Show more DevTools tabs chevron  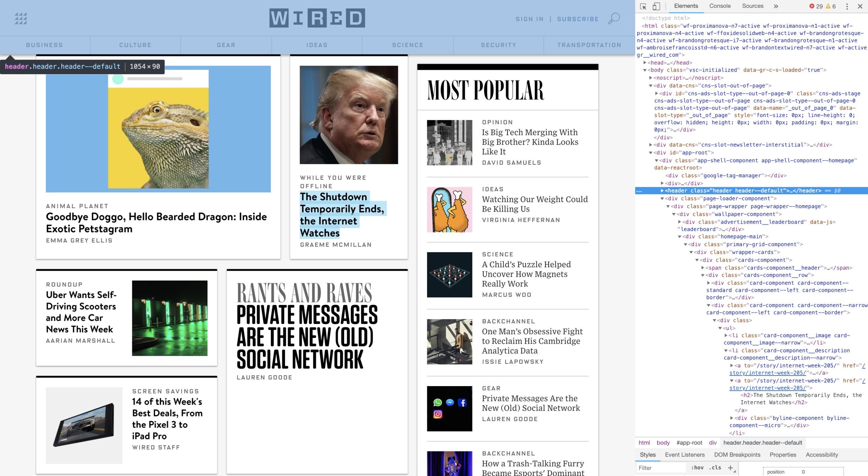pyautogui.click(x=776, y=6)
